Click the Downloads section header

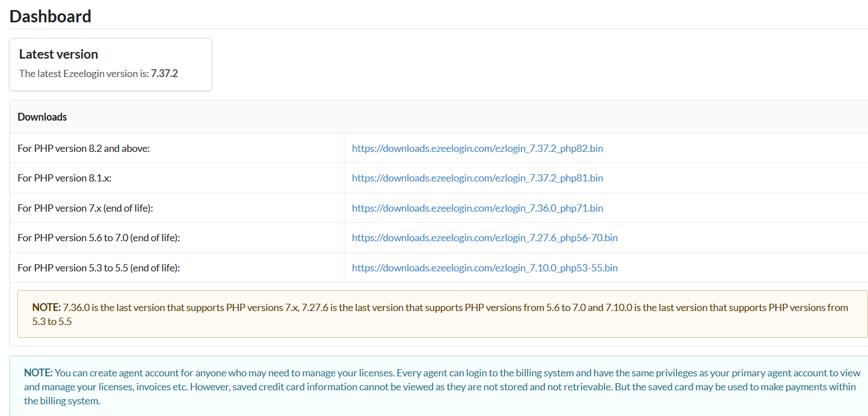tap(42, 117)
